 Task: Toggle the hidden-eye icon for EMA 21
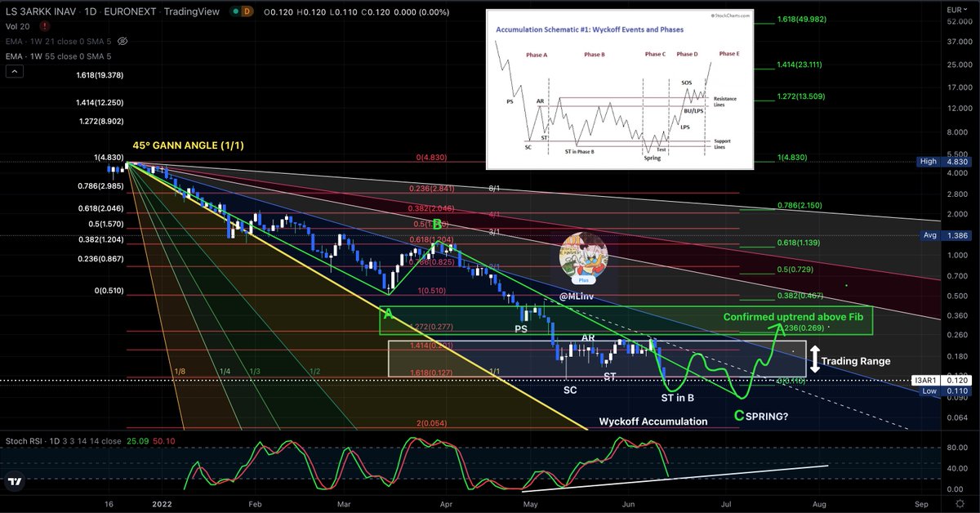coord(122,40)
